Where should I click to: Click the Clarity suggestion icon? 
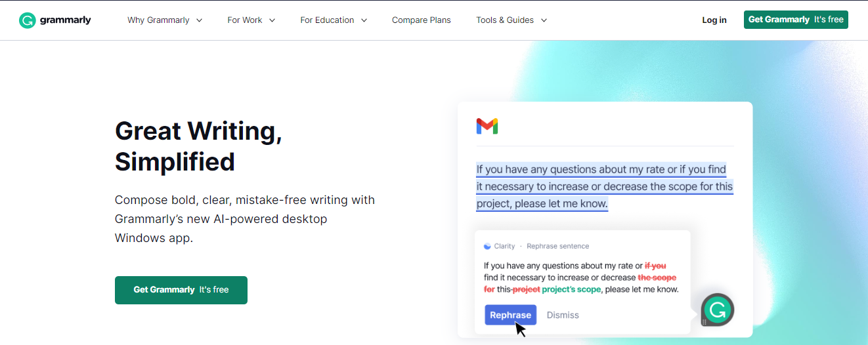point(487,246)
